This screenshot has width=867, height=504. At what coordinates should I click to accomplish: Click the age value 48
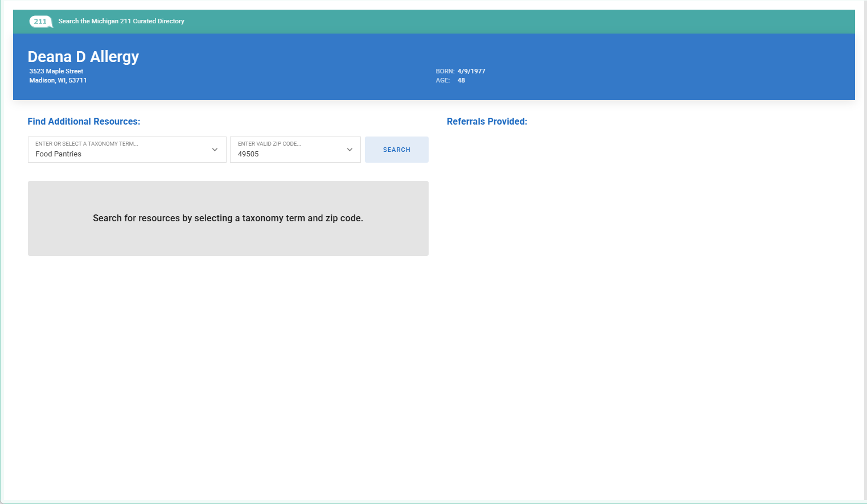(x=461, y=80)
